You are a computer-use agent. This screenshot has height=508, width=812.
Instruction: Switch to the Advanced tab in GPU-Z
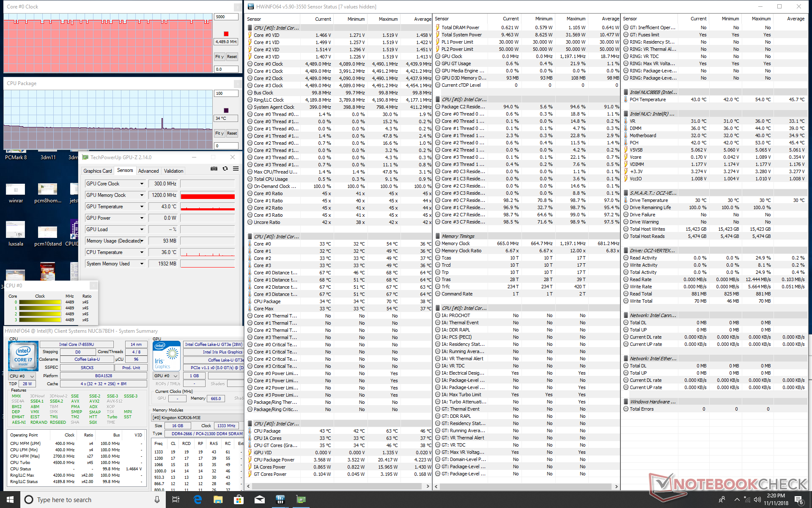[148, 171]
